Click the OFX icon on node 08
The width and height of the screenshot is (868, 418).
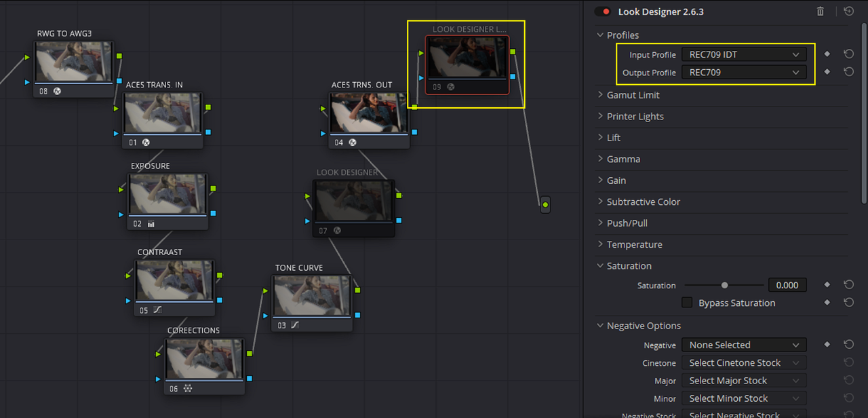point(57,91)
